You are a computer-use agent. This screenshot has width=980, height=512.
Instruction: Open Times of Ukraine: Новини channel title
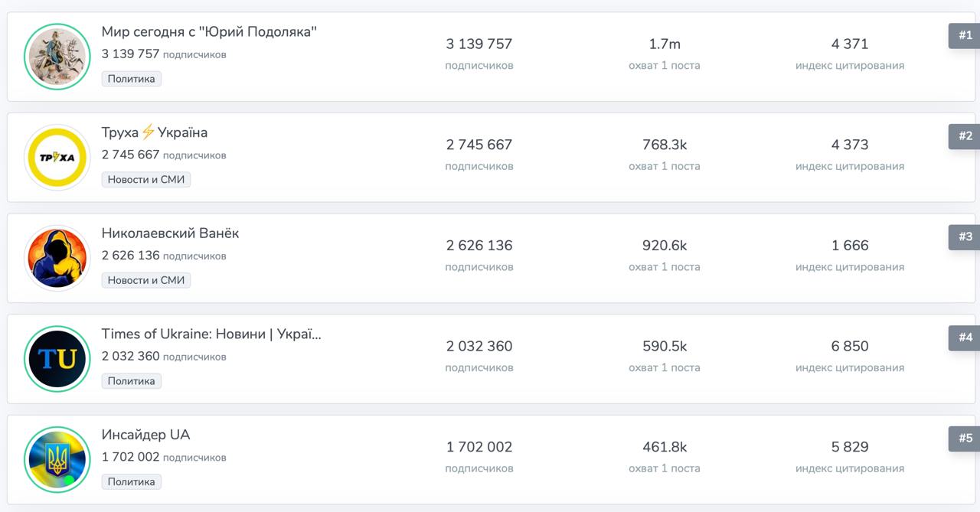pyautogui.click(x=211, y=334)
